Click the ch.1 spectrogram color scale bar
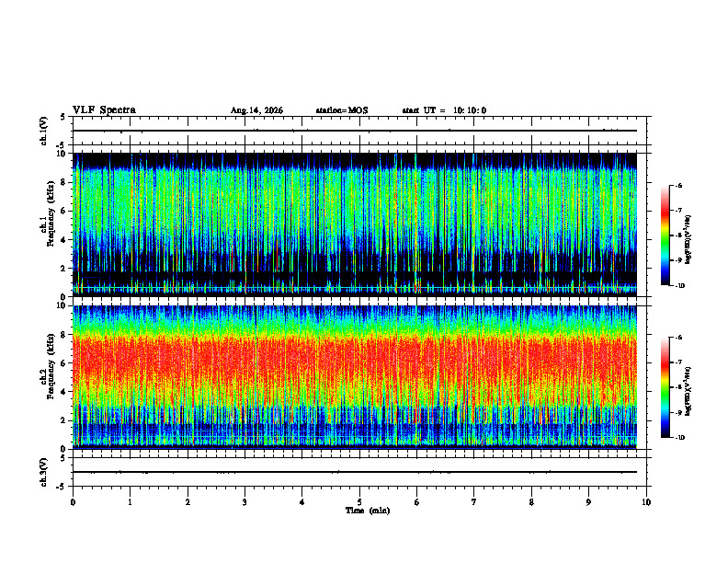This screenshot has height=563, width=728. coord(665,236)
